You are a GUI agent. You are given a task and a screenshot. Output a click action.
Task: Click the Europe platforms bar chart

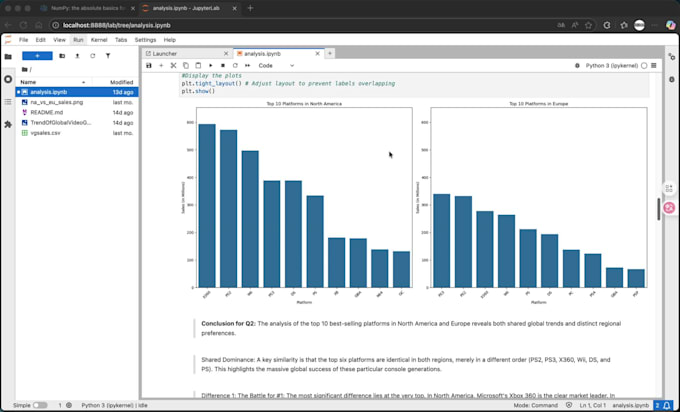click(531, 203)
